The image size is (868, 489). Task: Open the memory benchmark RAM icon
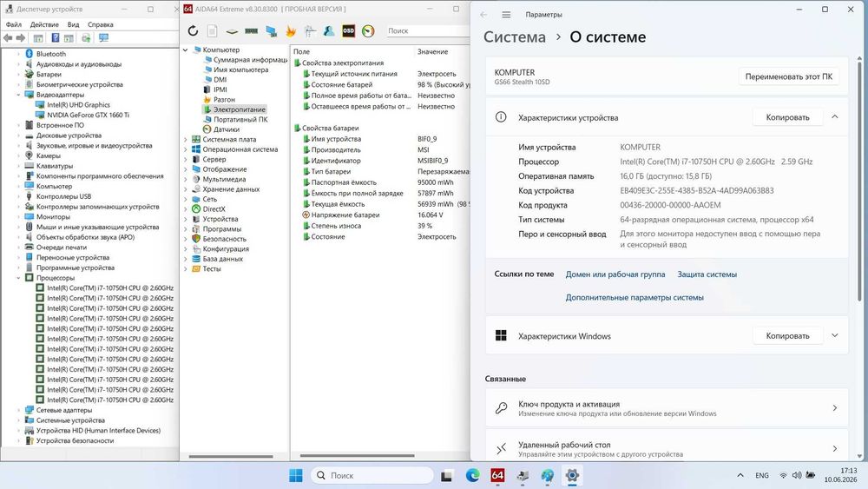pos(252,31)
